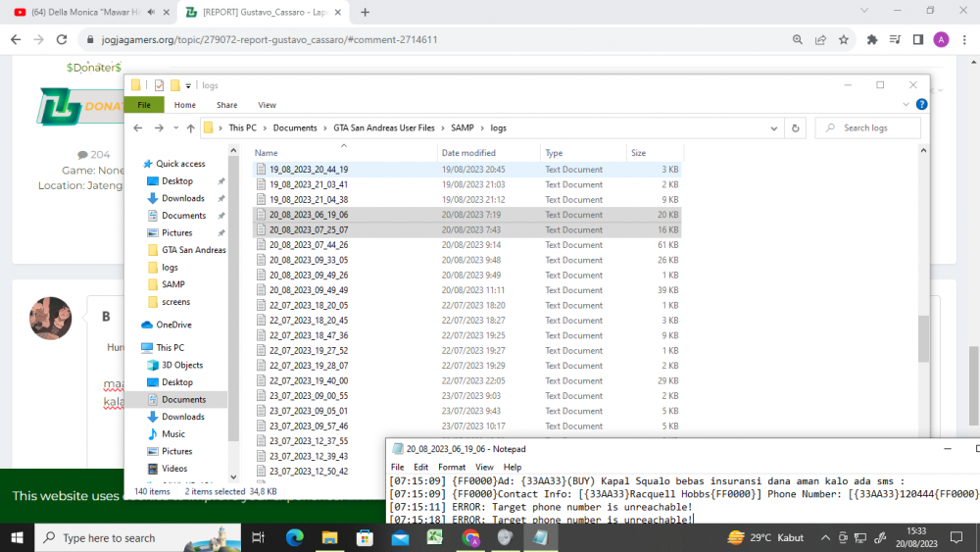Open File Explorer help question mark icon
This screenshot has height=552, width=980.
tap(922, 104)
